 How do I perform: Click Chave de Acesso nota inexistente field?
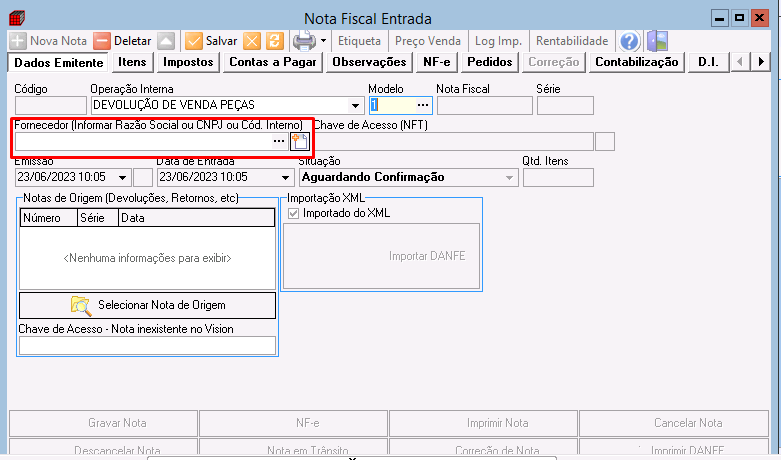point(147,345)
